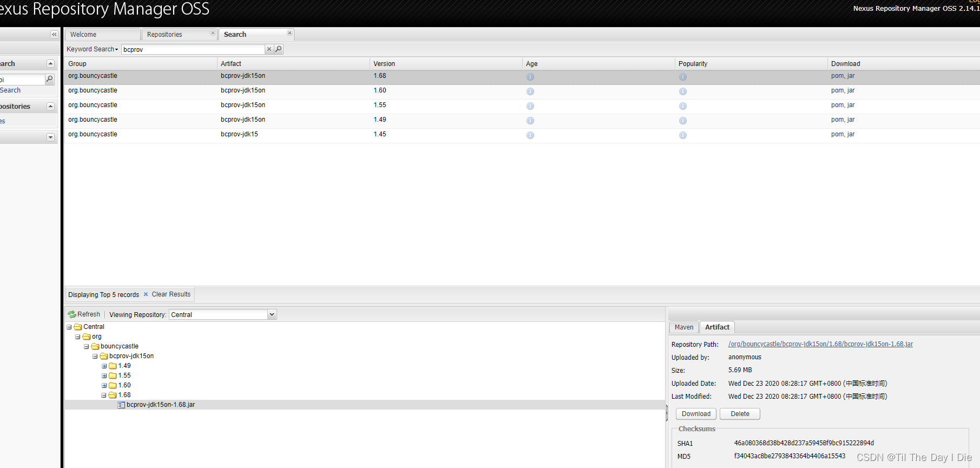This screenshot has width=980, height=468.
Task: Collapse the Central tree node
Action: coord(69,327)
